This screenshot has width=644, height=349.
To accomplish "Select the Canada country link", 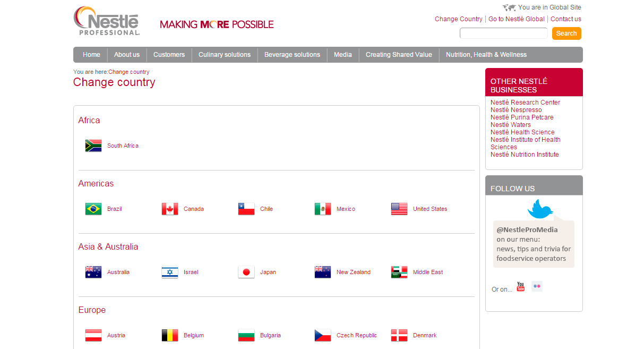I will tap(194, 209).
